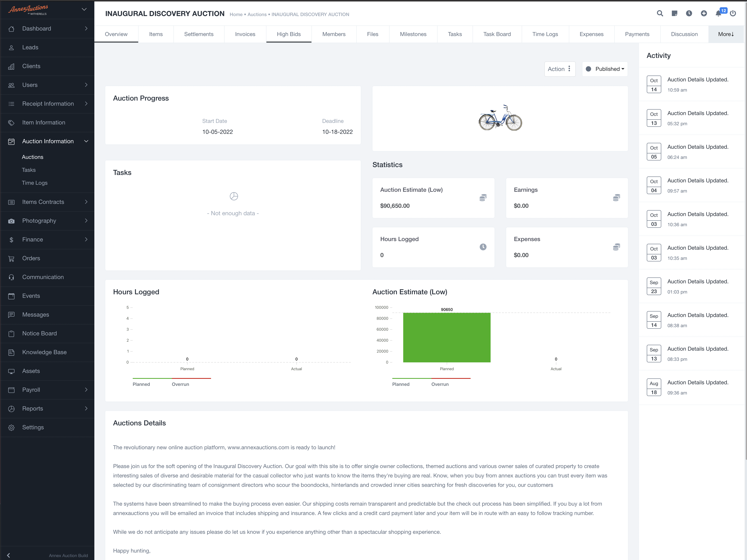747x560 pixels.
Task: Switch to the High Bids tab
Action: 288,34
